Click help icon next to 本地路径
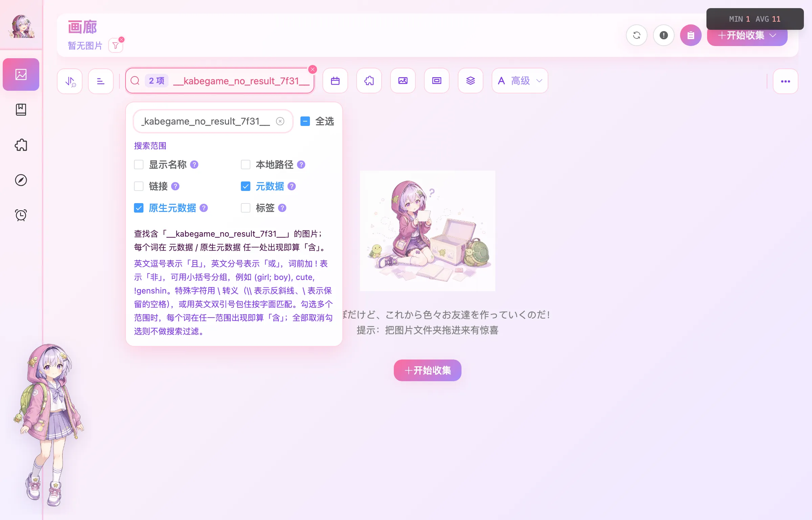Screen dimensions: 812x520 pyautogui.click(x=301, y=165)
